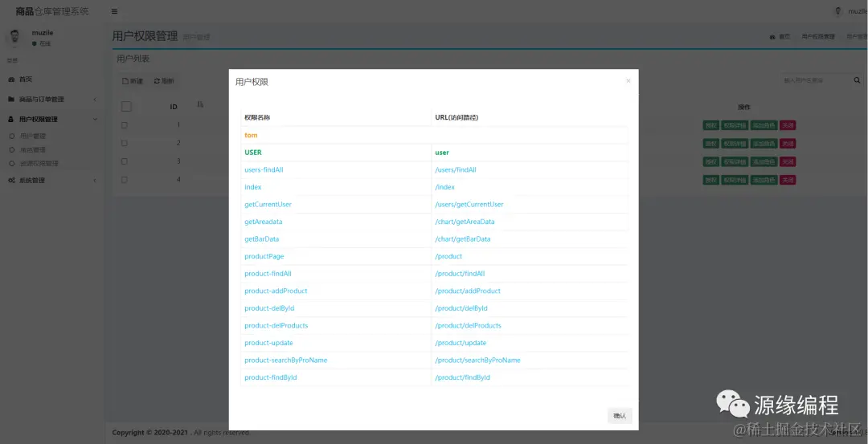The height and width of the screenshot is (444, 868).
Task: Click the product-findAll permission name
Action: coord(268,274)
